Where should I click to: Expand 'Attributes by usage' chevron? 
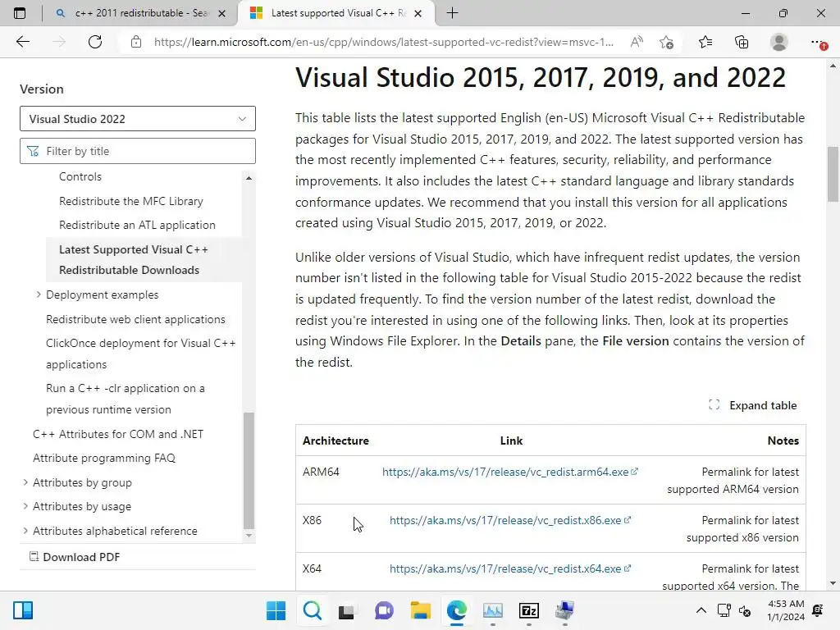coord(25,506)
